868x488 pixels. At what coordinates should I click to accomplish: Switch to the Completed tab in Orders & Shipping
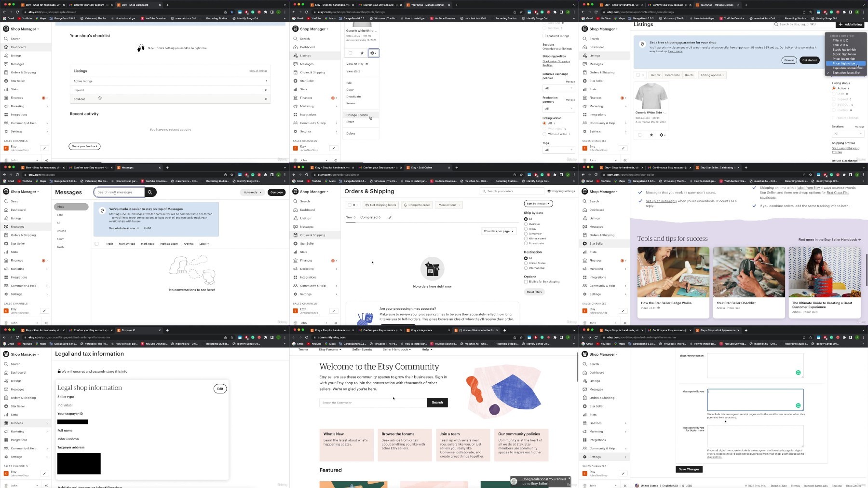pyautogui.click(x=370, y=217)
